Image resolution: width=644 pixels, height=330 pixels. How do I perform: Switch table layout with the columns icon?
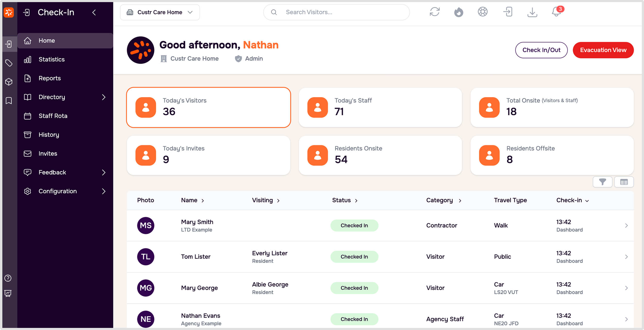[x=624, y=182]
